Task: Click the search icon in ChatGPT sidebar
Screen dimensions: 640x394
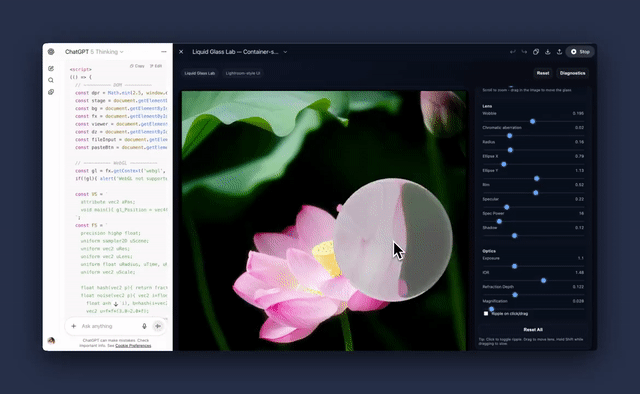Action: click(51, 80)
